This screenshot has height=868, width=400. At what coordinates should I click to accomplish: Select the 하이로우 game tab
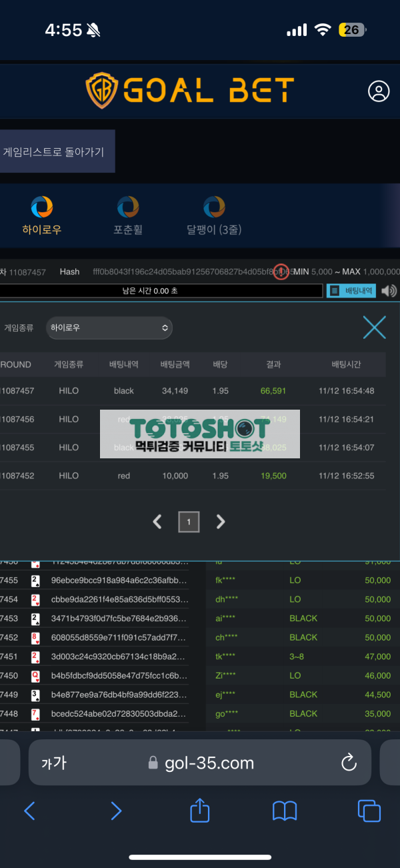point(42,216)
